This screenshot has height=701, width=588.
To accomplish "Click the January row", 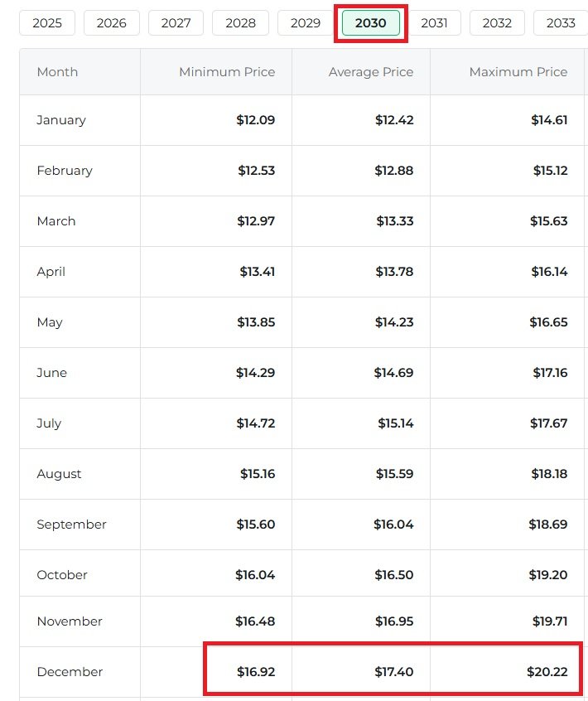I will pyautogui.click(x=61, y=120).
